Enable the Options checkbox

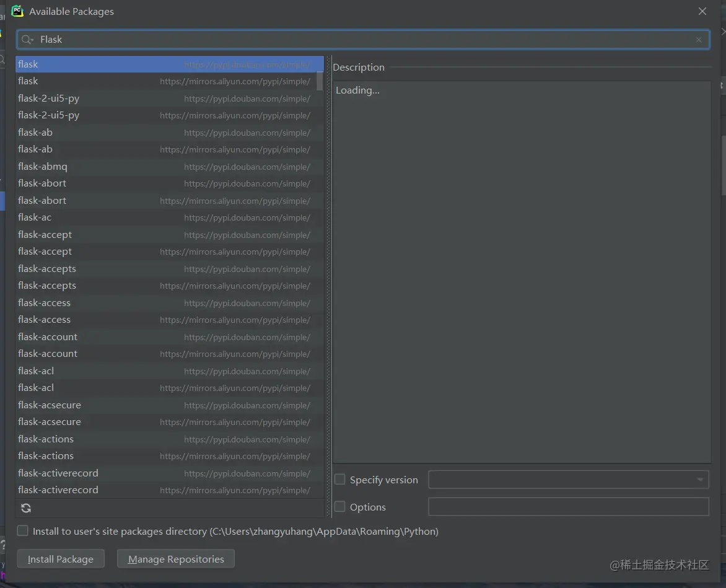tap(340, 506)
